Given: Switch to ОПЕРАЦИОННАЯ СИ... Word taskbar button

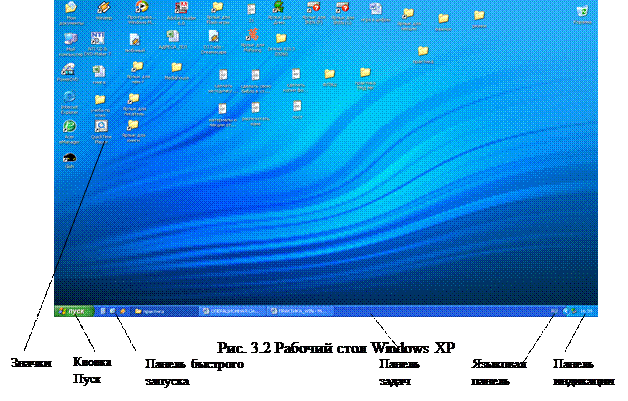Looking at the screenshot, I should click(233, 311).
